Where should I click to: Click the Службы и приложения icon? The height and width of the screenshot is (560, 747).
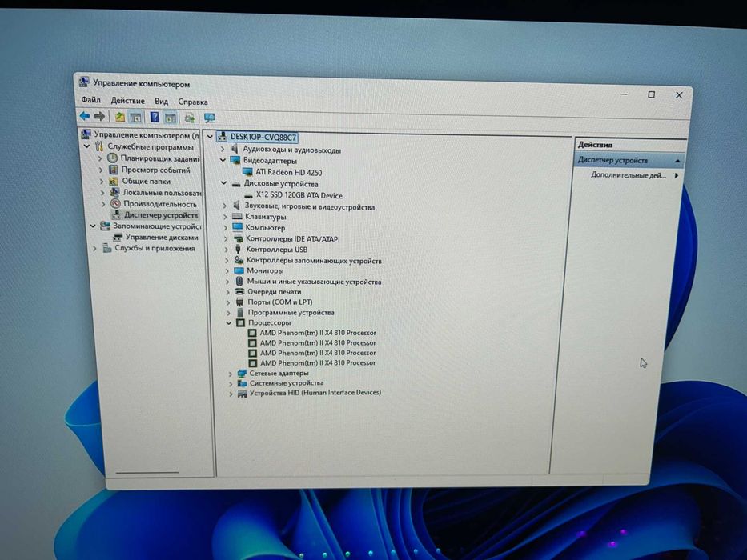[x=107, y=248]
